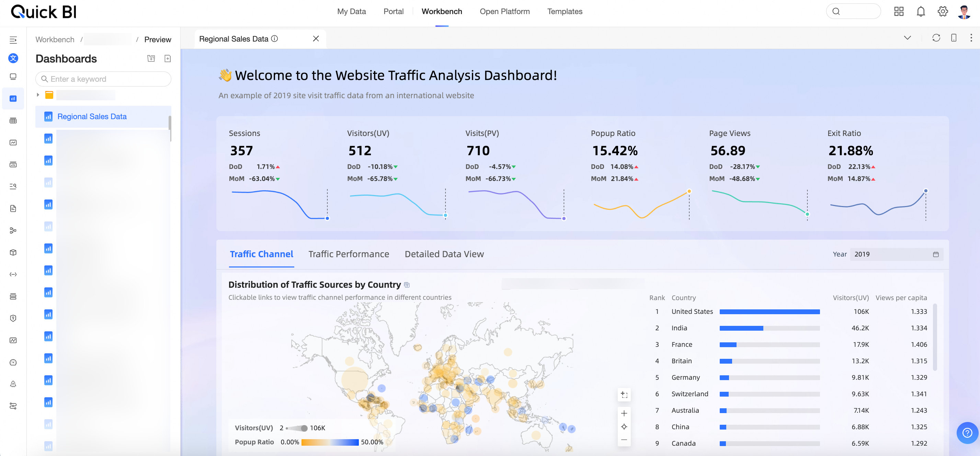Open the help question mark button
980x456 pixels.
[967, 433]
